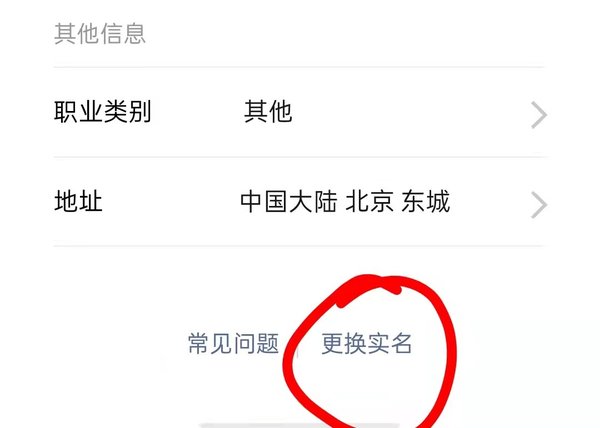Tap the empty space in the 地址 row
Screen dimensions: 600x428
coord(490,202)
